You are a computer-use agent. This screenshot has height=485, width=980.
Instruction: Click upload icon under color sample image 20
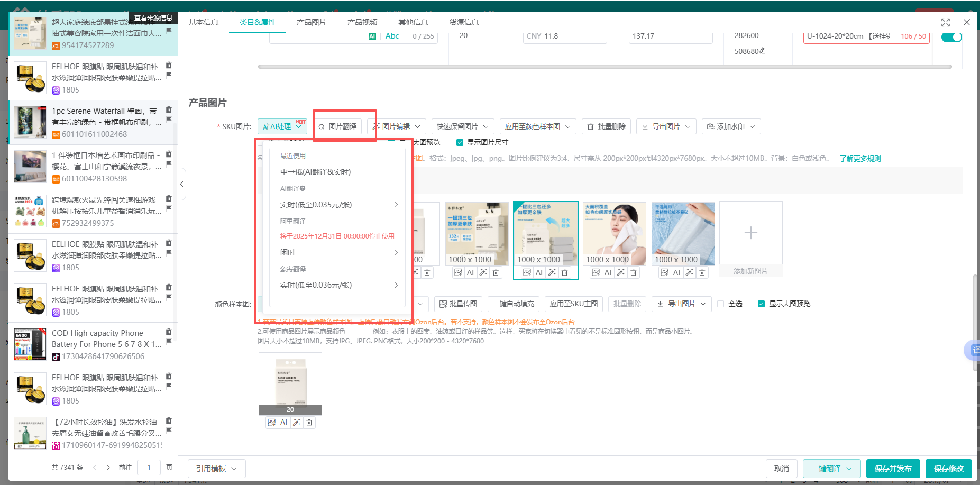271,423
